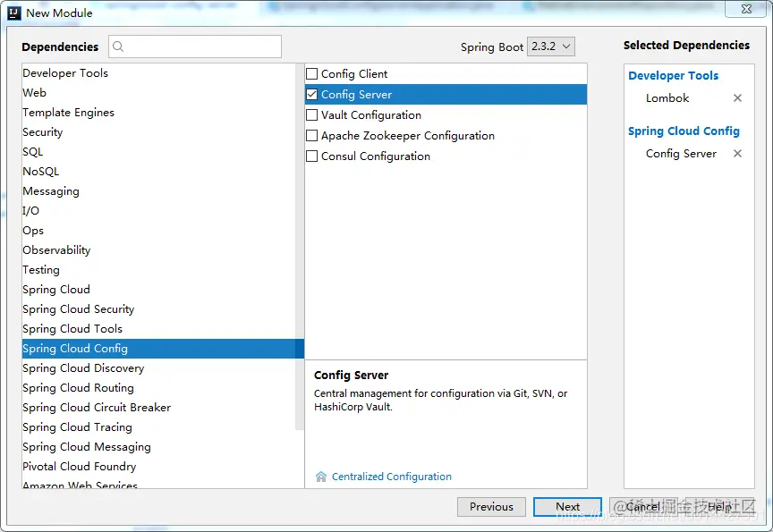Select the Spring Cloud category

[158, 290]
